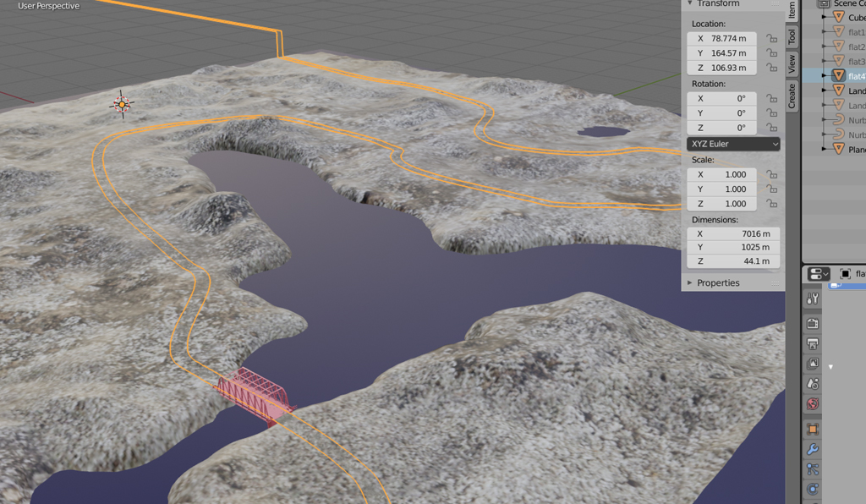Open the View Layer properties tab
The image size is (866, 504).
(813, 364)
